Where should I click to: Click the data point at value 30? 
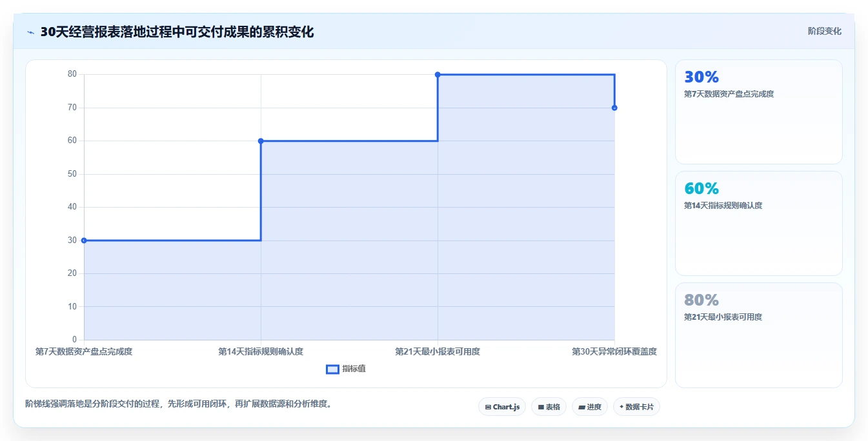point(84,240)
